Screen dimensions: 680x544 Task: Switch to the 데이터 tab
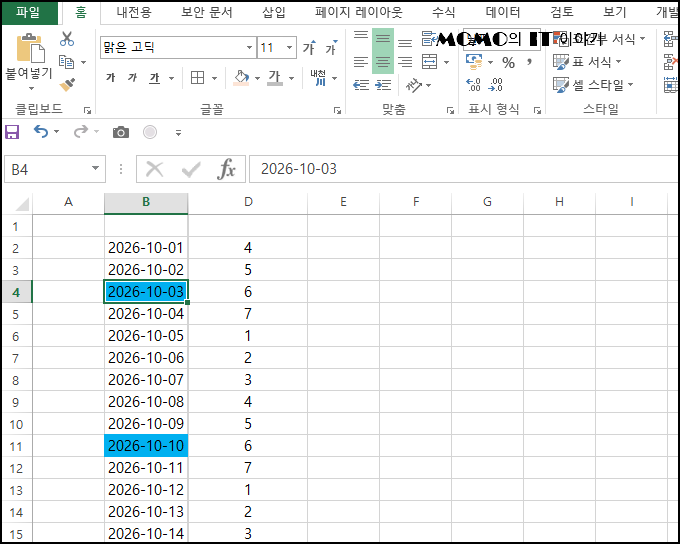point(503,12)
